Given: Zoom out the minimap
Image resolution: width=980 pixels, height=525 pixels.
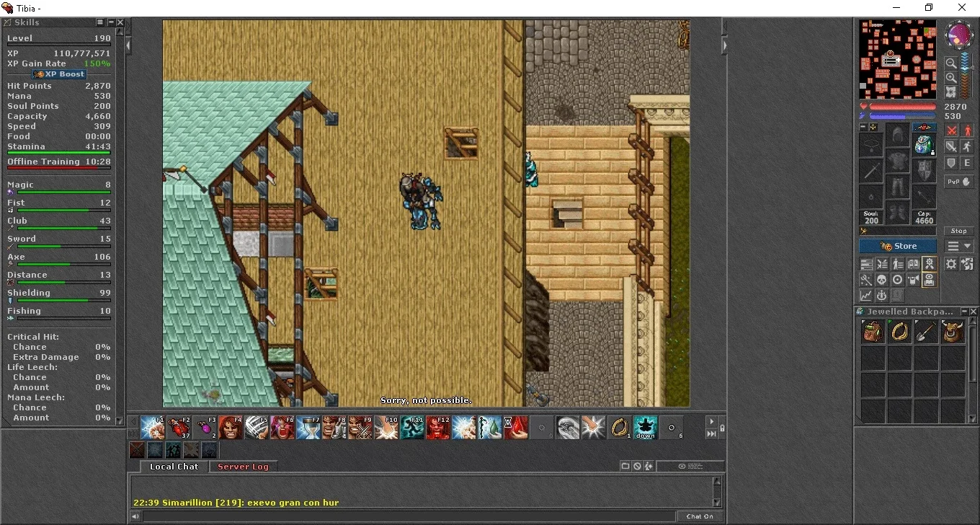Looking at the screenshot, I should tap(951, 63).
